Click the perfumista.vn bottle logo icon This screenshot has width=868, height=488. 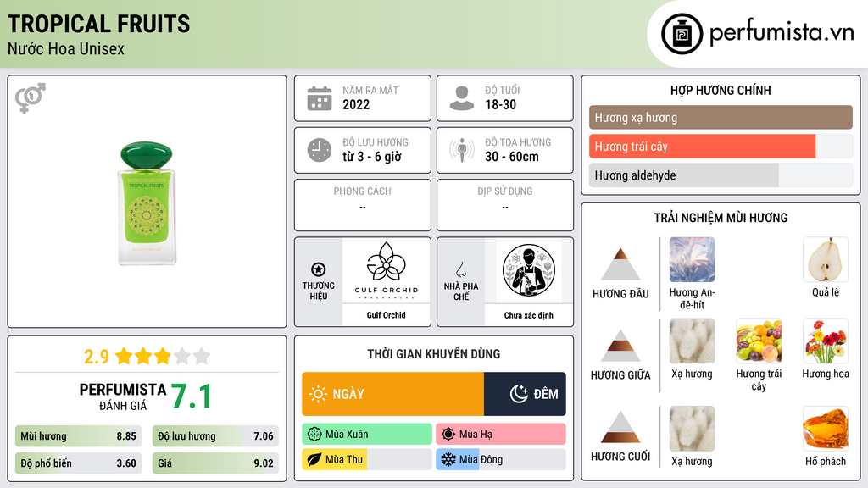[x=682, y=34]
